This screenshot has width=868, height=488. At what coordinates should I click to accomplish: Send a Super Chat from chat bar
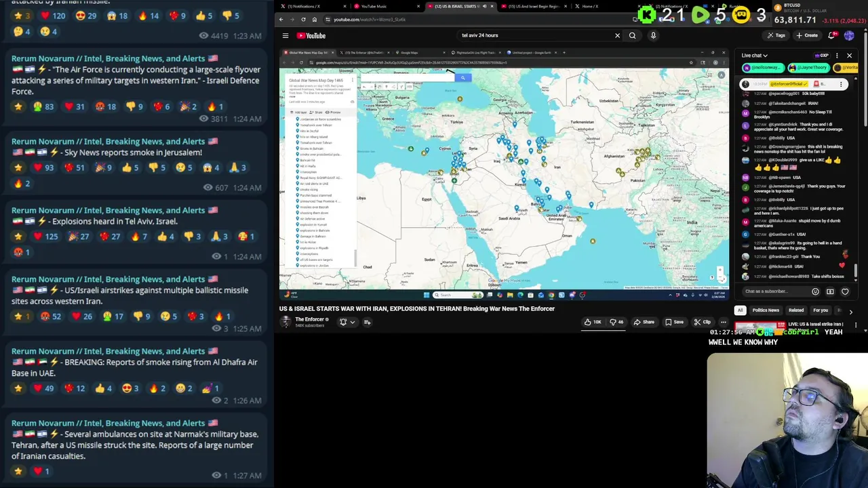pyautogui.click(x=830, y=291)
